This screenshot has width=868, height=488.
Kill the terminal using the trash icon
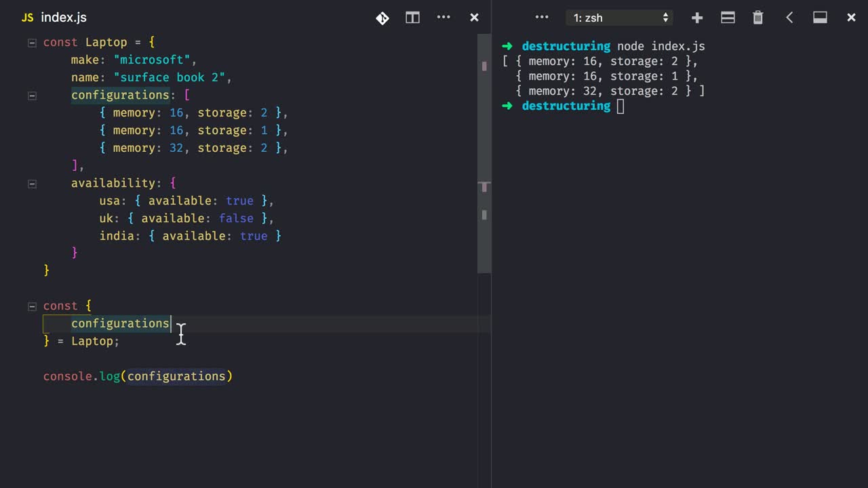(757, 18)
